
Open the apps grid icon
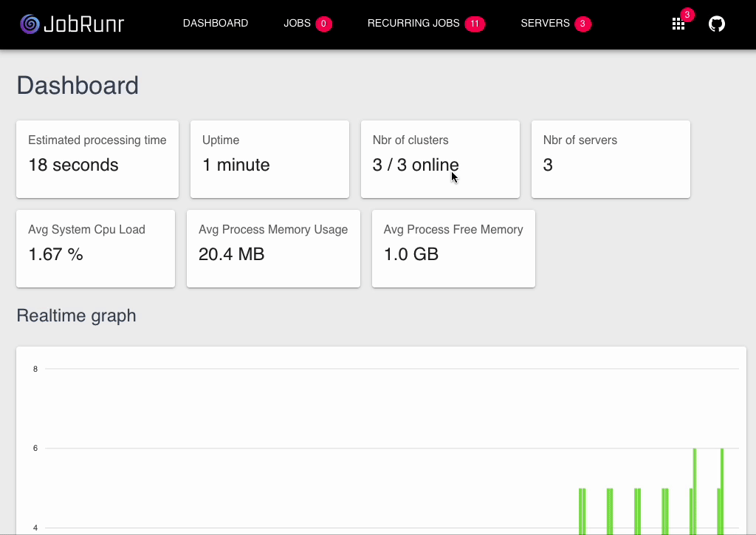pyautogui.click(x=678, y=24)
